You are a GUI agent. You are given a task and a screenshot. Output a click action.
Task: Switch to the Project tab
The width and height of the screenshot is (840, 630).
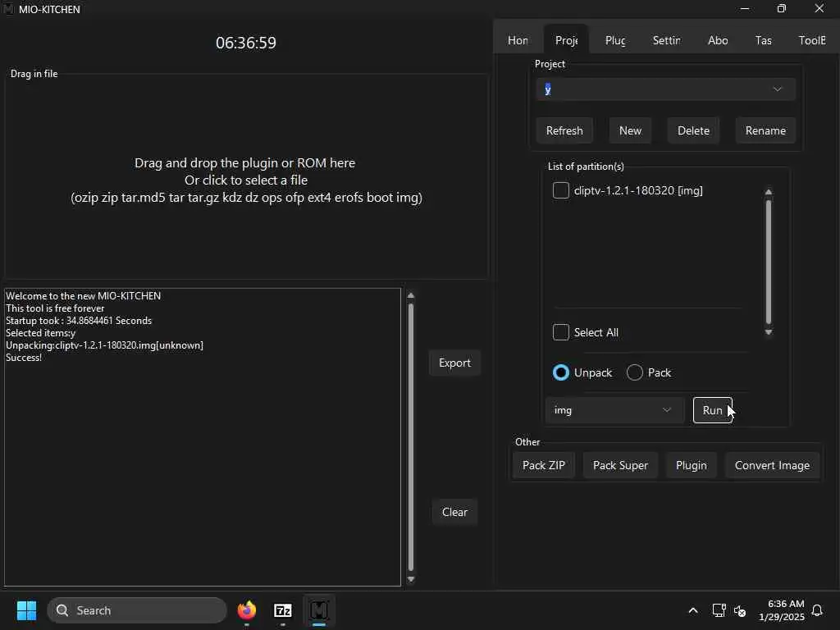click(566, 40)
